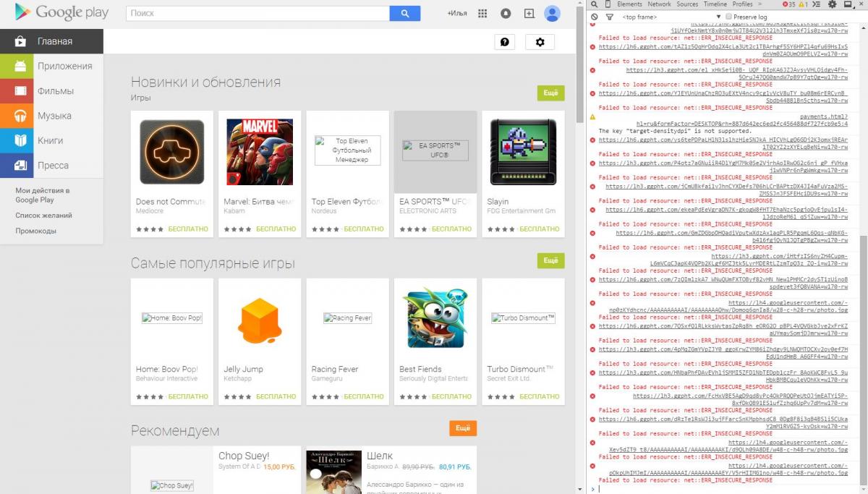Click Ещё beside Новинки и обновления
868x494 pixels.
pyautogui.click(x=550, y=93)
